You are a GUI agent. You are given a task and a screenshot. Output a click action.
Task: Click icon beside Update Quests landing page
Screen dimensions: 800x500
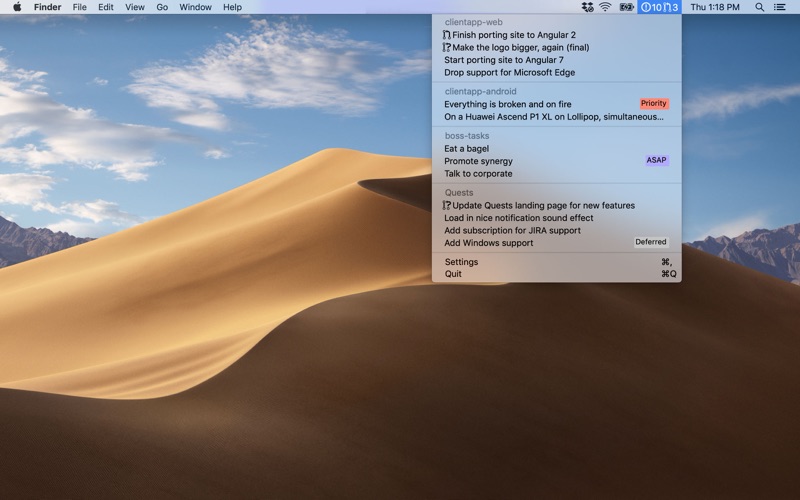pyautogui.click(x=447, y=205)
